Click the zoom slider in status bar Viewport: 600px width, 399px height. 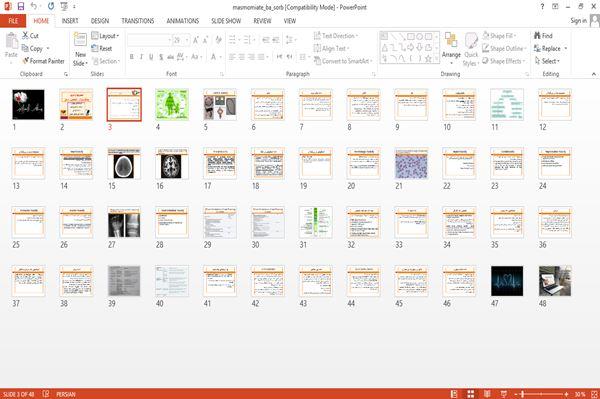[x=541, y=394]
